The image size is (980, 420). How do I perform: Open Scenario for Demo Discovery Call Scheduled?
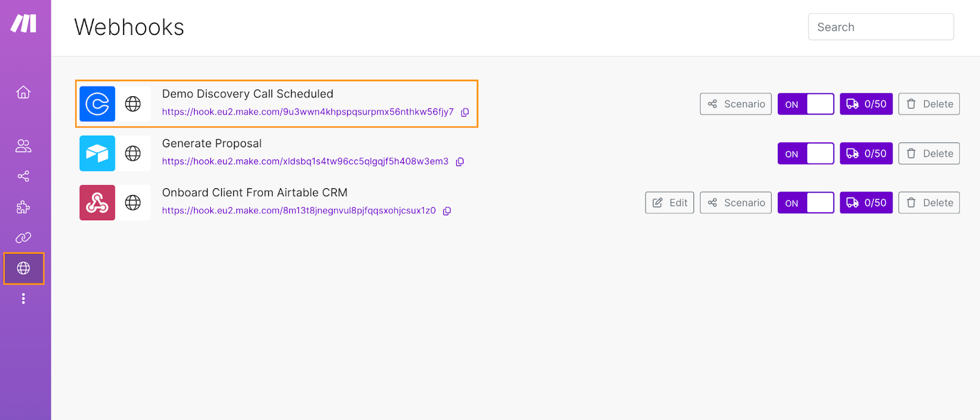tap(736, 104)
